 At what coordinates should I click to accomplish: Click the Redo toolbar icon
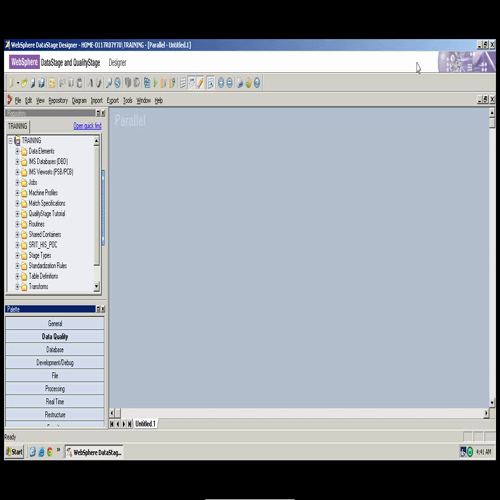point(99,83)
